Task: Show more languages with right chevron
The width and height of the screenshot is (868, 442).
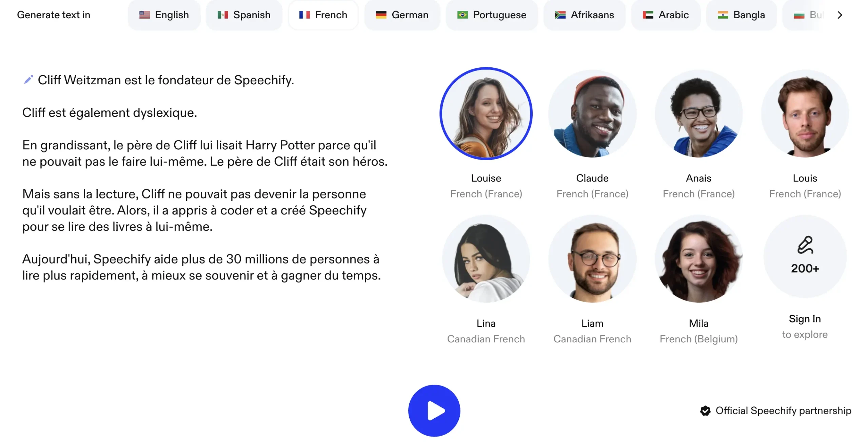Action: 840,15
